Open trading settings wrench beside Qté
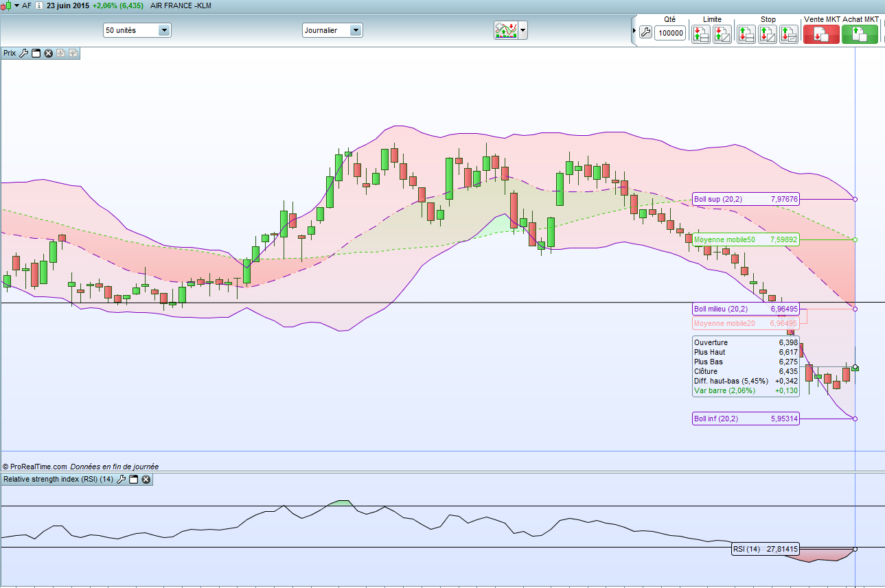 (x=645, y=32)
